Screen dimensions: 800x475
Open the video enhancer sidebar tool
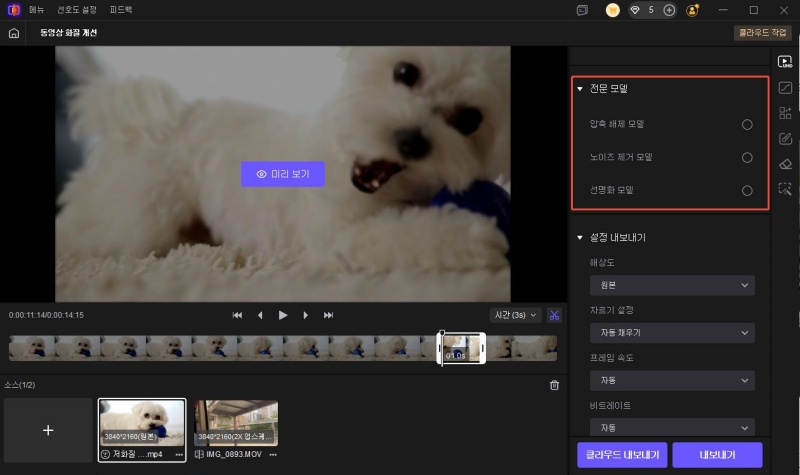tap(785, 62)
